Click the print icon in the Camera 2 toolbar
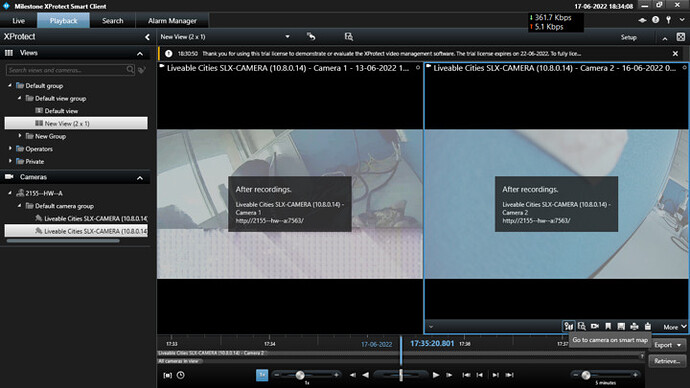This screenshot has width=690, height=388. pos(634,326)
